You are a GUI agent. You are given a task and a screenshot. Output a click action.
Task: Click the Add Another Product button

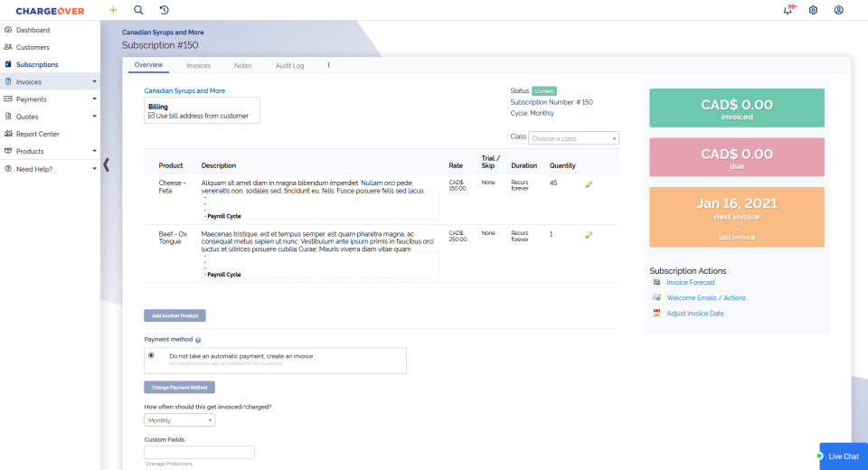[x=175, y=315]
